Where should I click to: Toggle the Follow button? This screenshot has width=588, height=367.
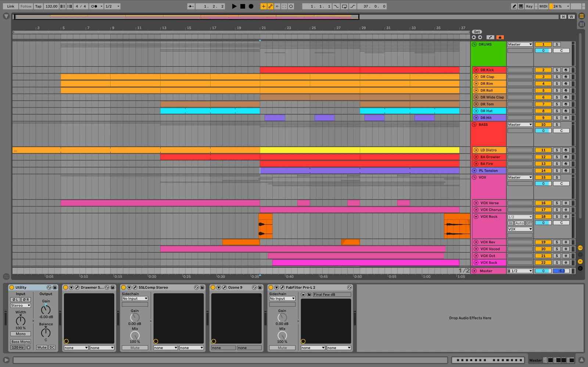point(26,6)
